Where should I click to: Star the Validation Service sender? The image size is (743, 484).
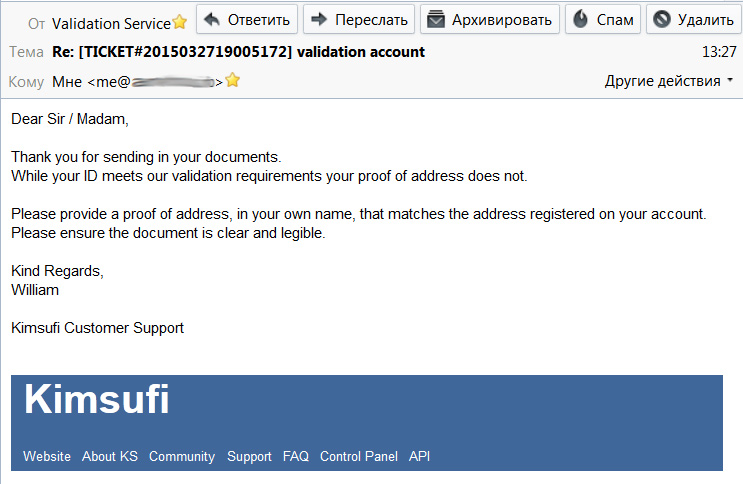coord(180,22)
